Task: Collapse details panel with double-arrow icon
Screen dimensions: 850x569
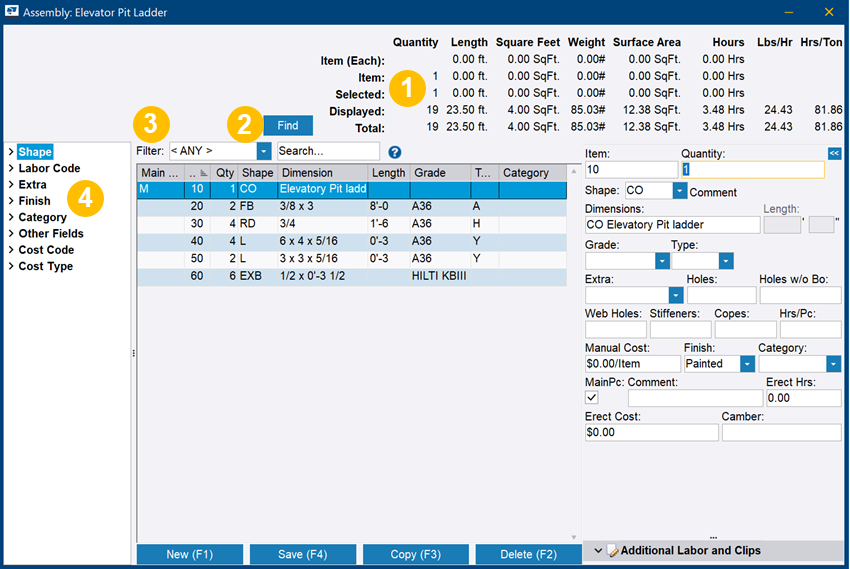Action: coord(835,153)
